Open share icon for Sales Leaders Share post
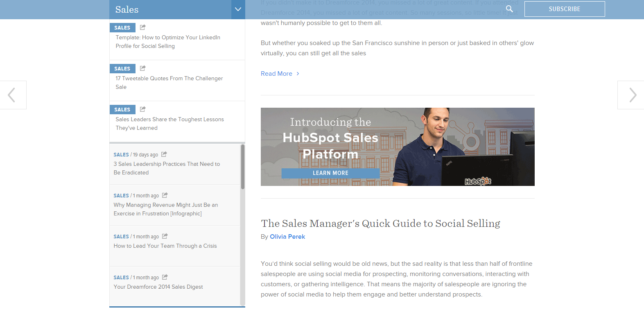 (x=142, y=109)
